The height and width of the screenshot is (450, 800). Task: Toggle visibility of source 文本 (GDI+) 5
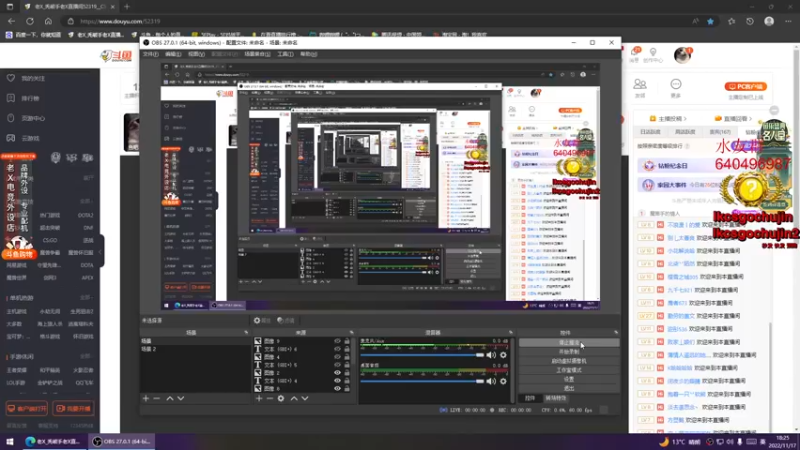[337, 365]
